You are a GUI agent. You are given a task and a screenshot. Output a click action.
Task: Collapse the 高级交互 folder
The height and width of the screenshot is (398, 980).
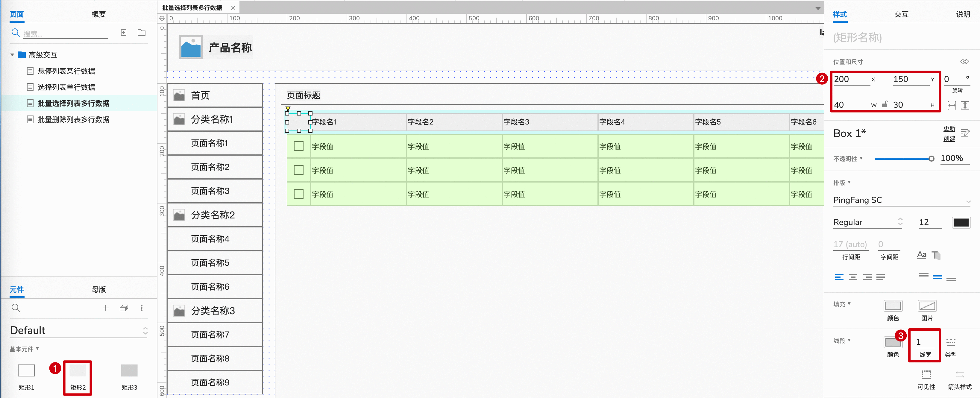(12, 55)
